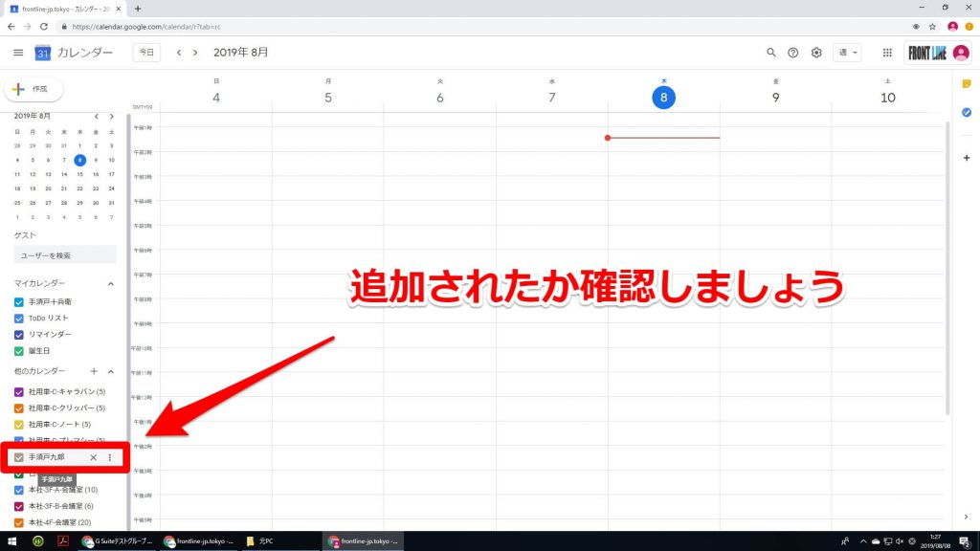Click ユーザーを検索 guest search field
The height and width of the screenshot is (551, 980).
coord(65,255)
